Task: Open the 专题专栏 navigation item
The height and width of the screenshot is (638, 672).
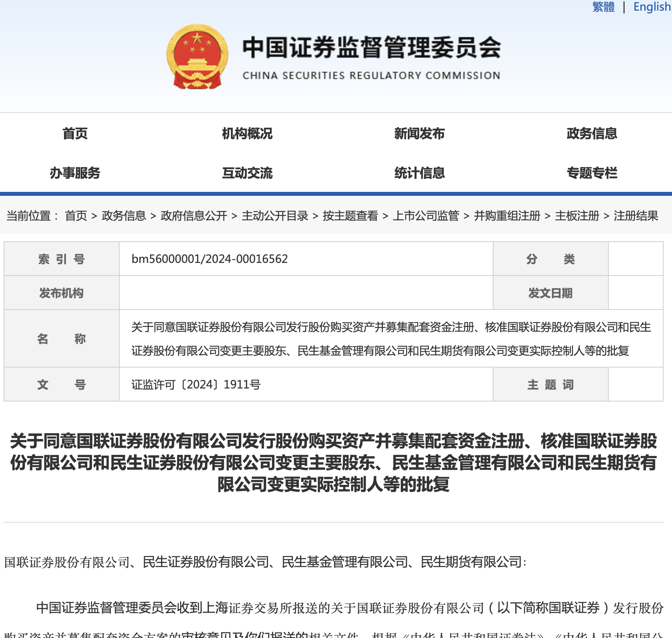Action: pyautogui.click(x=592, y=173)
